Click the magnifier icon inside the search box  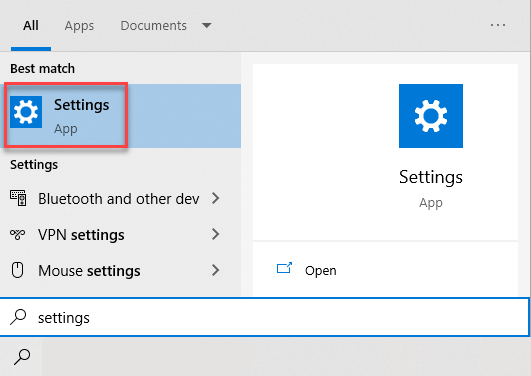tap(18, 317)
